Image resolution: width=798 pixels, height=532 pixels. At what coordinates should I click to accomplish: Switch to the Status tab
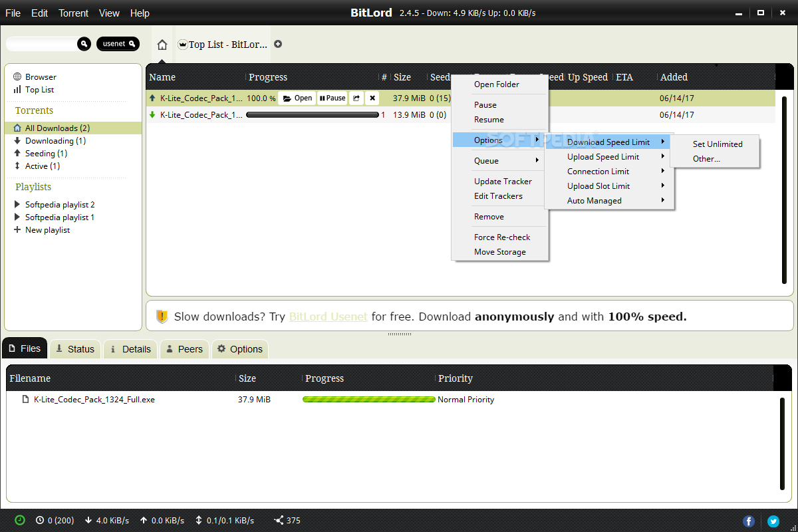coord(75,349)
